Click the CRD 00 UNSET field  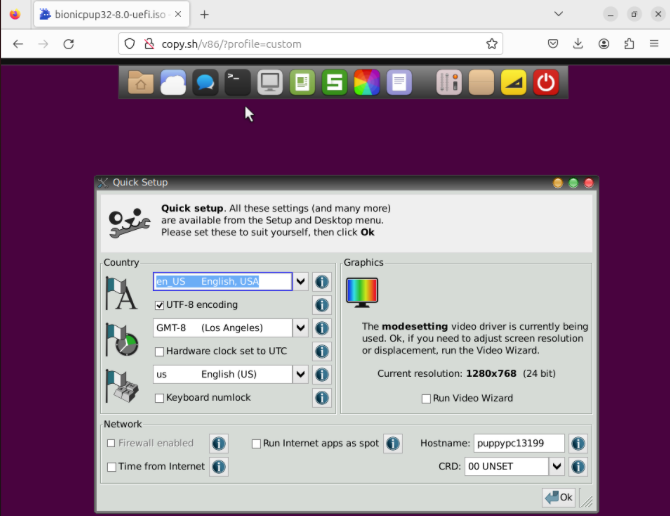coord(506,466)
